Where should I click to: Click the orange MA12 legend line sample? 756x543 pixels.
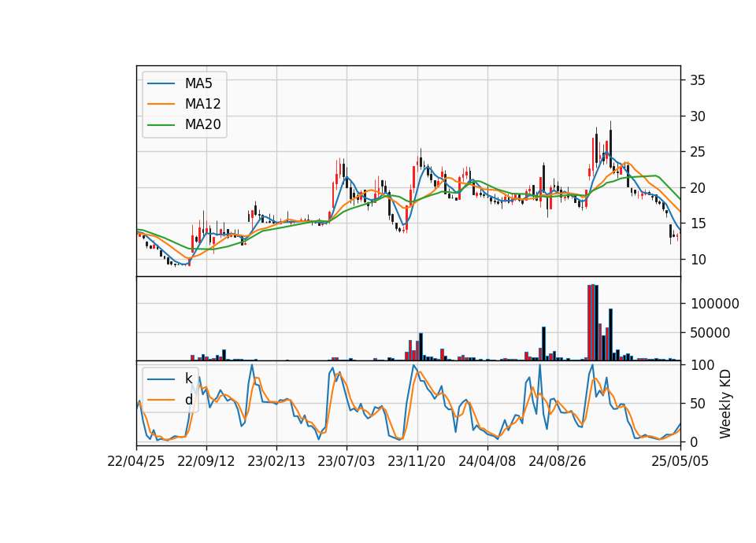coord(161,104)
